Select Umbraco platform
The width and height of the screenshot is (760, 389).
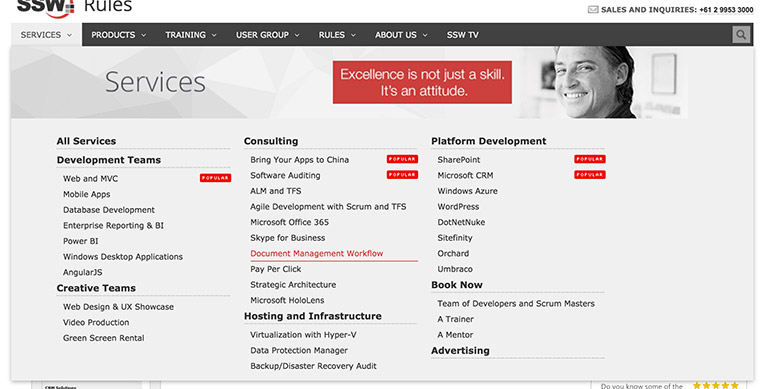[455, 269]
